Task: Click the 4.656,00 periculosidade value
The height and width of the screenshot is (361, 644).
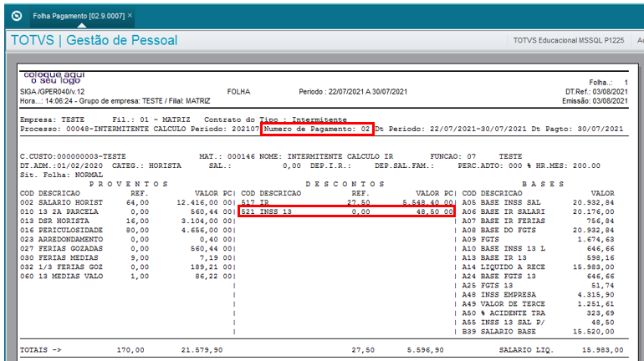Action: (200, 230)
